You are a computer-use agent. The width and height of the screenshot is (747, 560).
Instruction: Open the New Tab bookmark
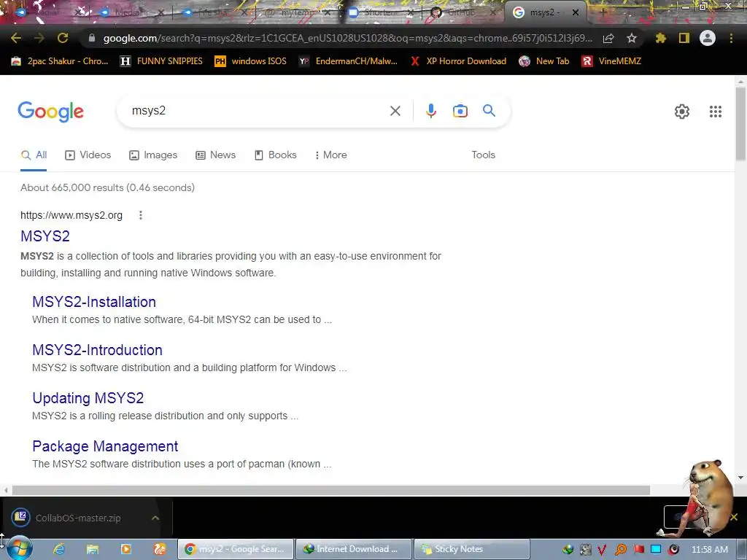coord(544,61)
